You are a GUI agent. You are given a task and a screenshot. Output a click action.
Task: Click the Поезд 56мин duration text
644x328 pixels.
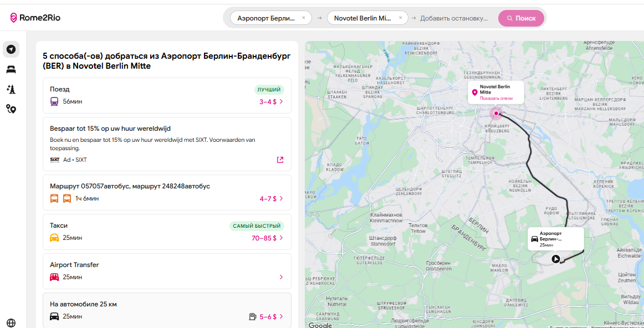72,101
